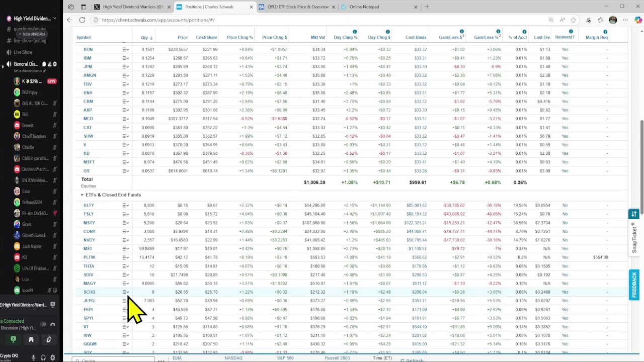Image resolution: width=644 pixels, height=362 pixels.
Task: Collapse ETFs & Closed End Funds section
Action: click(x=82, y=195)
